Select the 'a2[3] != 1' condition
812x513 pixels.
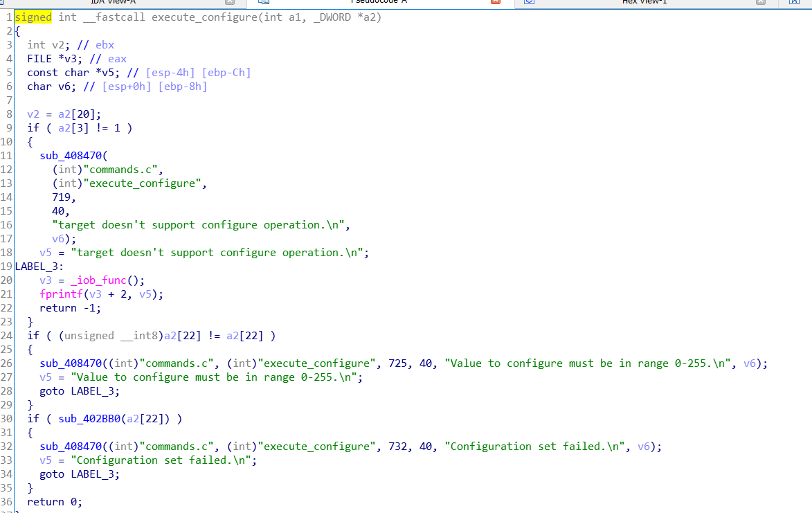(89, 128)
